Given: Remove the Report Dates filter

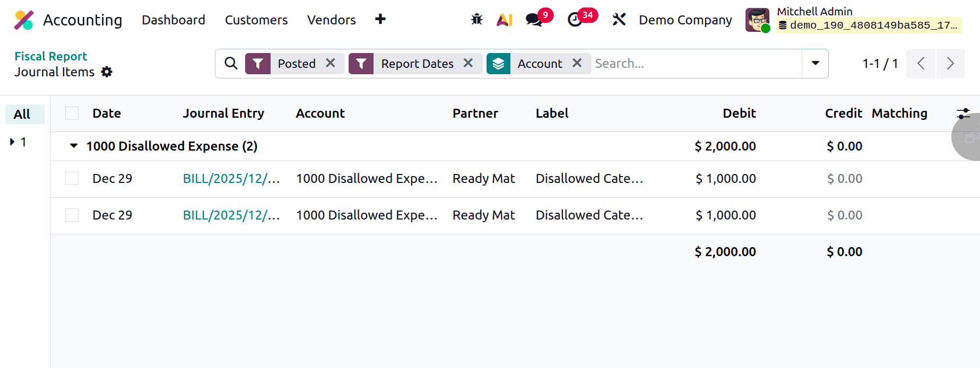Looking at the screenshot, I should [468, 63].
